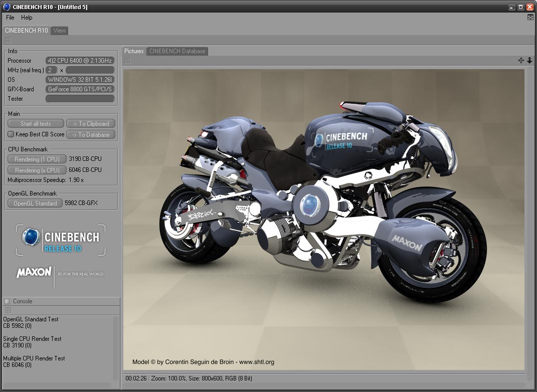Click the layout icon right of menu bar
537x392 pixels.
pyautogui.click(x=530, y=17)
